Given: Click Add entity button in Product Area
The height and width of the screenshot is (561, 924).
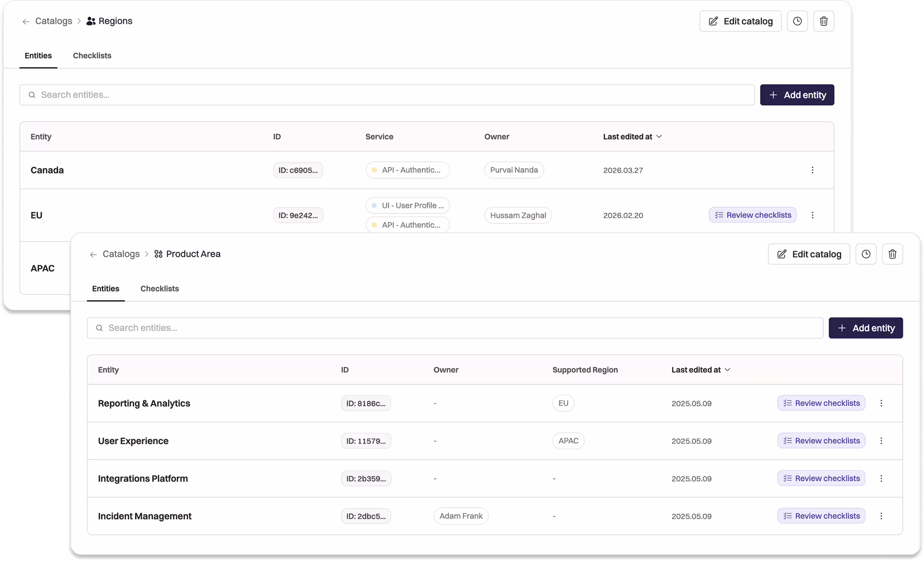Looking at the screenshot, I should [865, 328].
